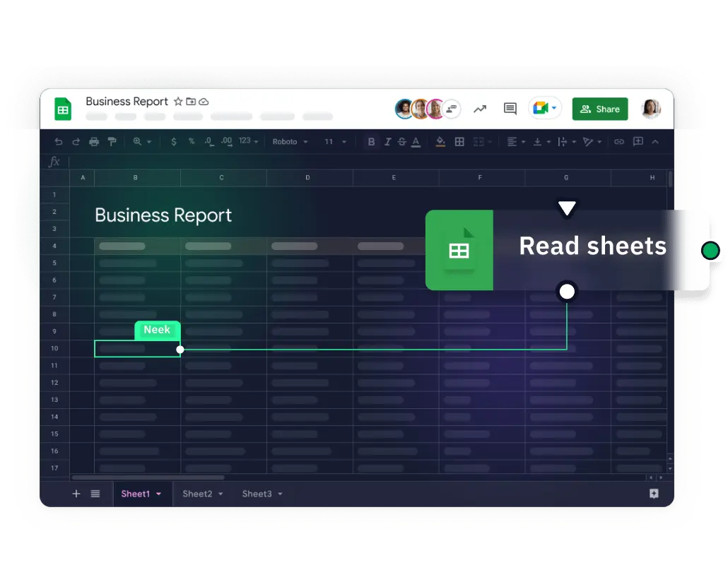728x565 pixels.
Task: Open the comment history icon
Action: (510, 109)
